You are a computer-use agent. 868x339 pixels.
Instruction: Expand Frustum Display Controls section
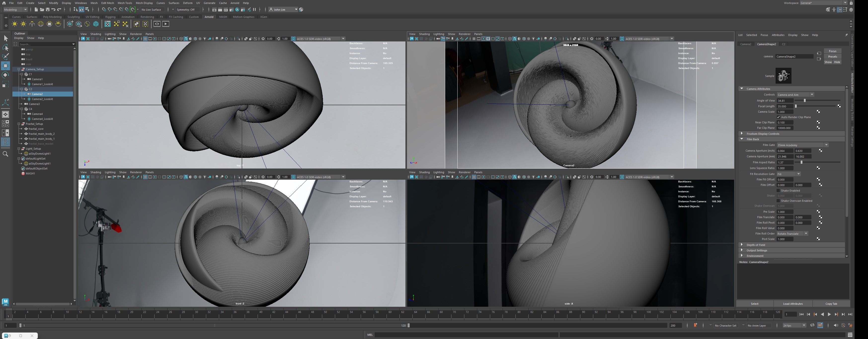[x=792, y=134]
